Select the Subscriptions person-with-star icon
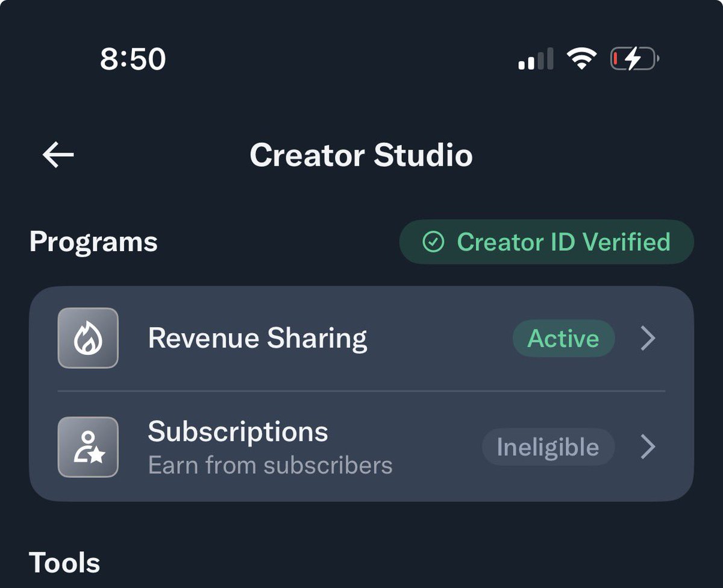 pyautogui.click(x=87, y=446)
